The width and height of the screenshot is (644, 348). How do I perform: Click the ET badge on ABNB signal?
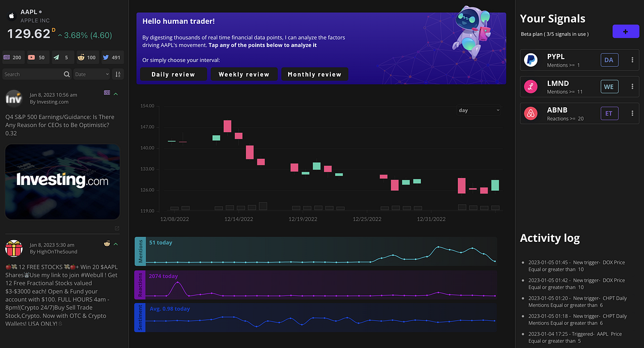(x=609, y=114)
